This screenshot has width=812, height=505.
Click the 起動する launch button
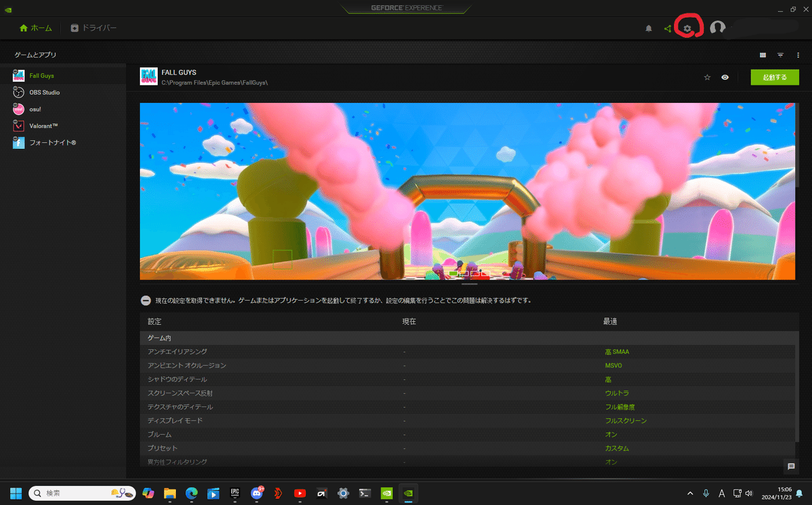(775, 77)
